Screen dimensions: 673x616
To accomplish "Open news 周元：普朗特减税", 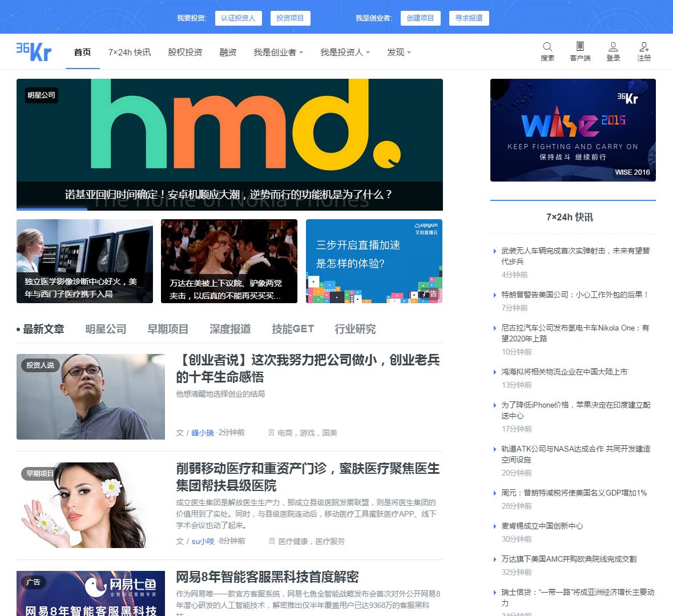I will tap(574, 493).
